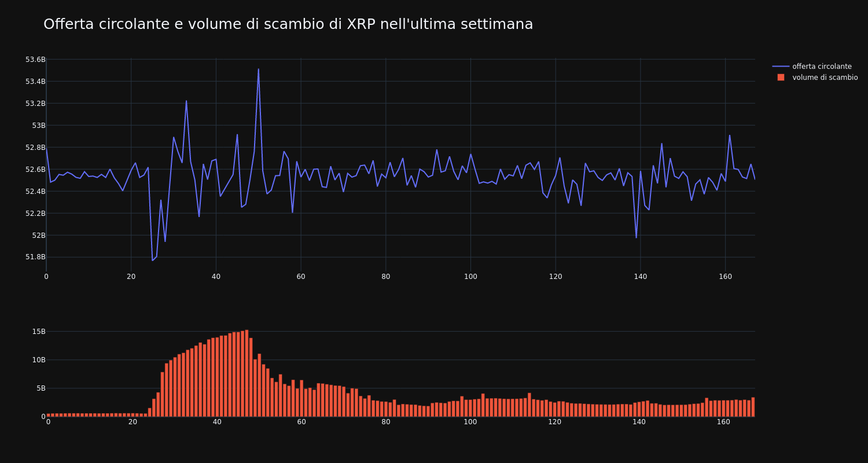The image size is (868, 463).
Task: Click lower chart x-axis label 160
Action: (724, 422)
